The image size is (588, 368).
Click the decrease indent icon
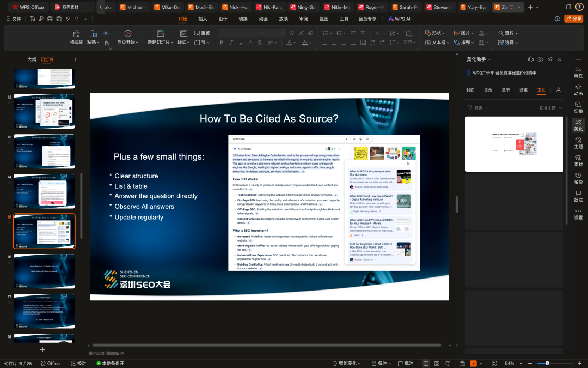[x=353, y=33]
